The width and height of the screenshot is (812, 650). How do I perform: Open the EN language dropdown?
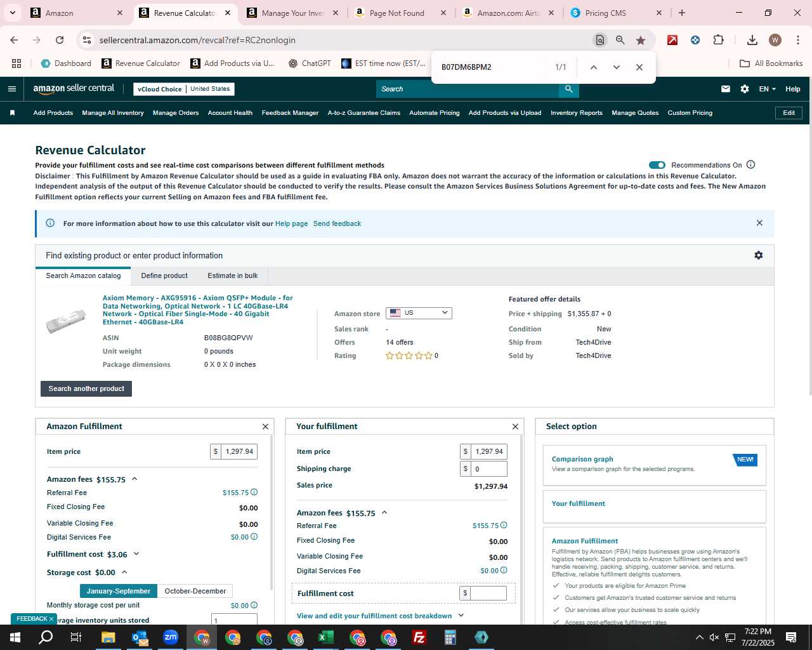[767, 89]
